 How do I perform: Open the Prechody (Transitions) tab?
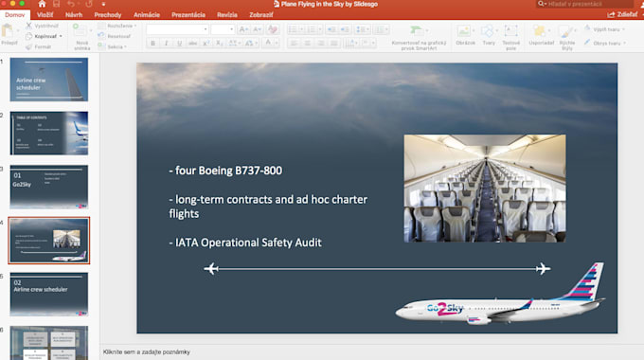108,15
